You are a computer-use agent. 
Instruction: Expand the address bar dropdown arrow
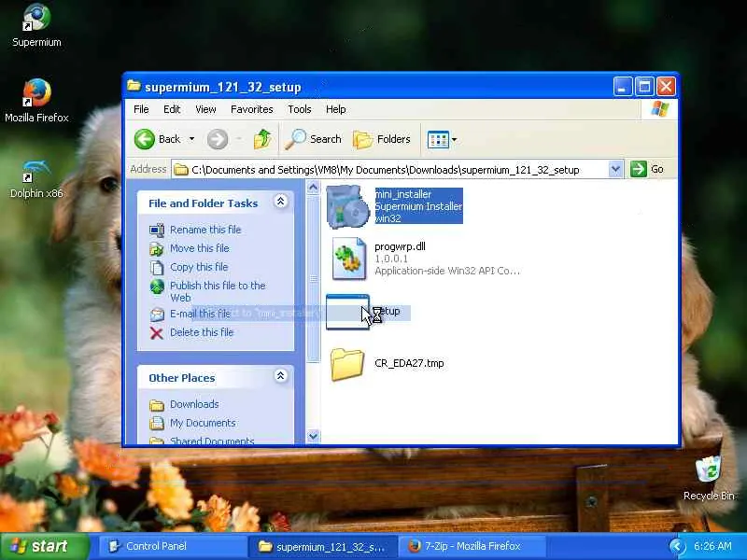pos(615,169)
